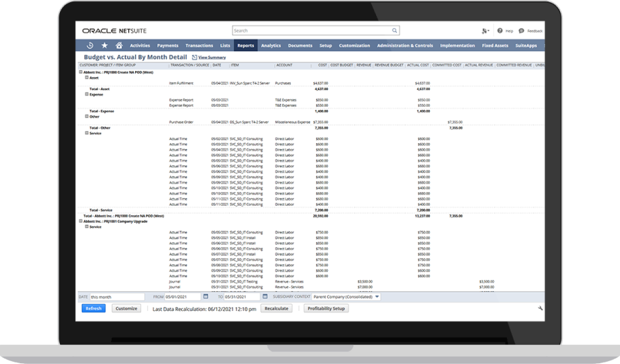The width and height of the screenshot is (620, 364).
Task: Open the Administration & Controls menu
Action: pos(405,45)
